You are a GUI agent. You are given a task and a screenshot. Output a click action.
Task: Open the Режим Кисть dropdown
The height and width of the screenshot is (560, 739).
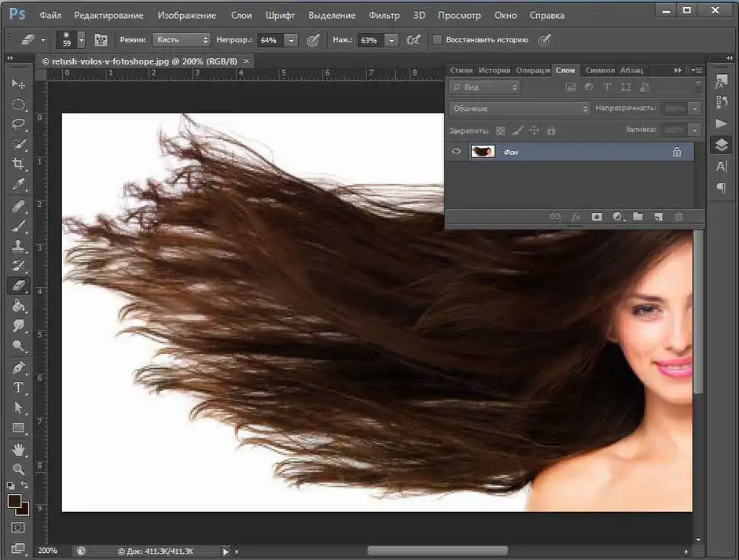click(181, 40)
